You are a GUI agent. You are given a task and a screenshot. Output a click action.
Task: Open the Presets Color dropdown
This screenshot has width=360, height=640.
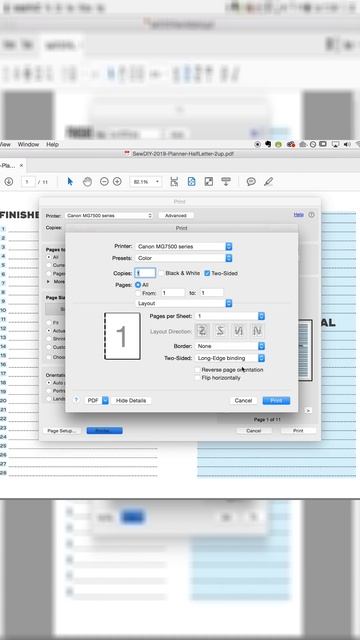(184, 258)
